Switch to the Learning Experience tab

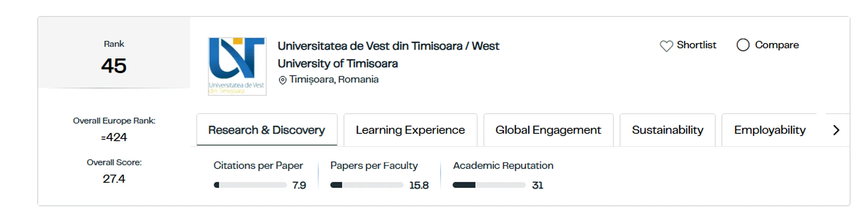click(410, 130)
